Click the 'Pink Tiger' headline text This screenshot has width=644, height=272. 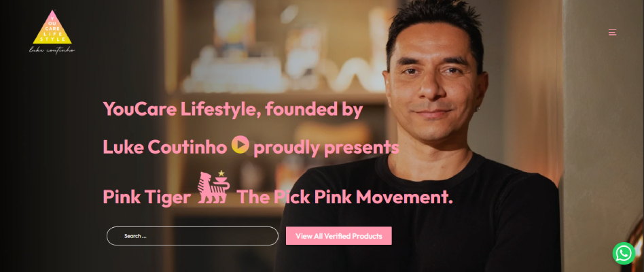tap(147, 197)
